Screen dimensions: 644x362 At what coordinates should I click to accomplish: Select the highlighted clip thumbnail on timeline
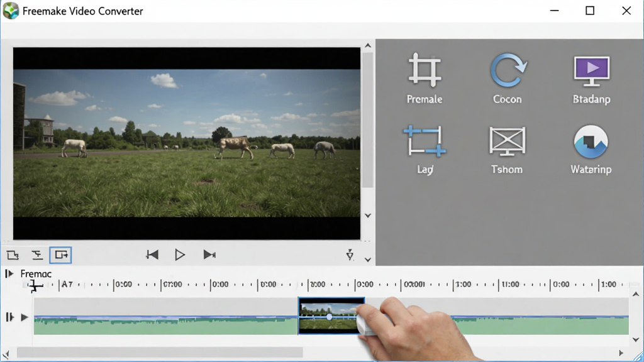[331, 316]
